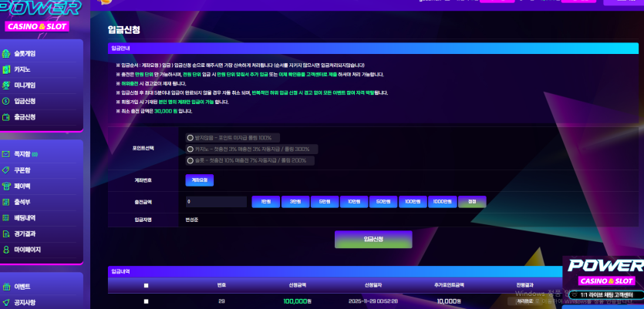Image resolution: width=644 pixels, height=309 pixels.
Task: Check the box on deposit row 29
Action: (x=147, y=301)
